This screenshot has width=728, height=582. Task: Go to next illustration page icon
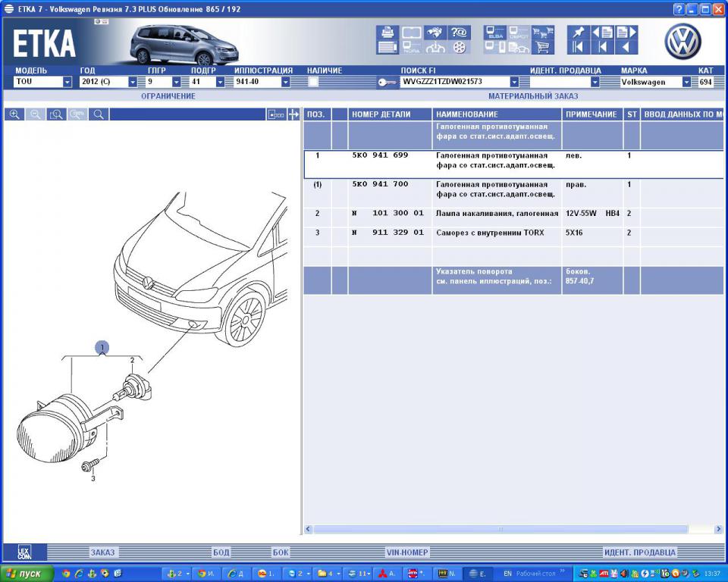[626, 33]
